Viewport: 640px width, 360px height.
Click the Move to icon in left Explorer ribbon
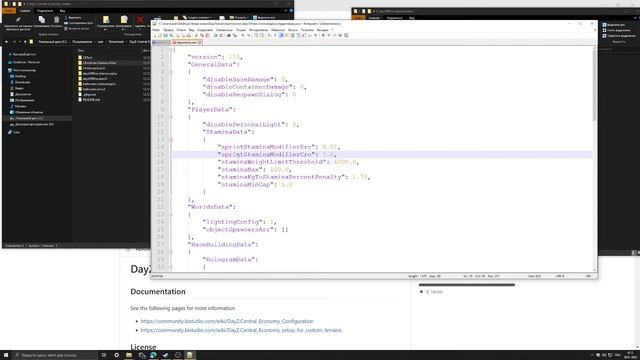pyautogui.click(x=106, y=20)
